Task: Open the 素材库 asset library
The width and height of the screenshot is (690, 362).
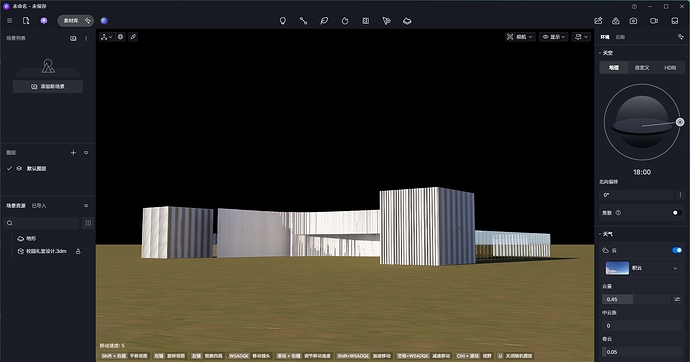Action: tap(75, 21)
